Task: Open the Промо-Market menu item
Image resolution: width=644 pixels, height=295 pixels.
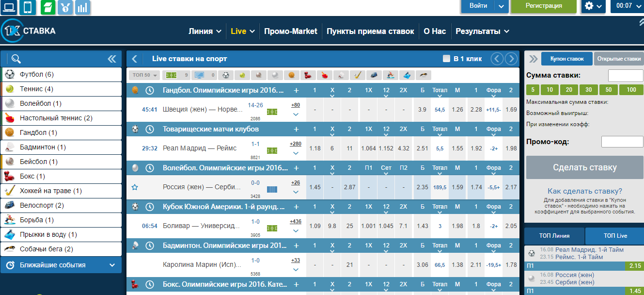Action: click(x=290, y=31)
